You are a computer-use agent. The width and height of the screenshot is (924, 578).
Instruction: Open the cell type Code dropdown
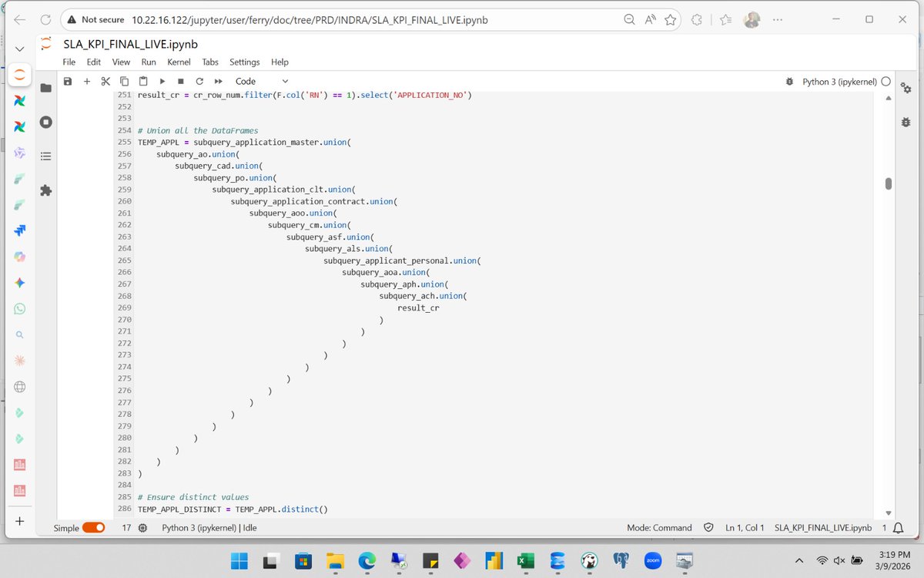click(262, 81)
